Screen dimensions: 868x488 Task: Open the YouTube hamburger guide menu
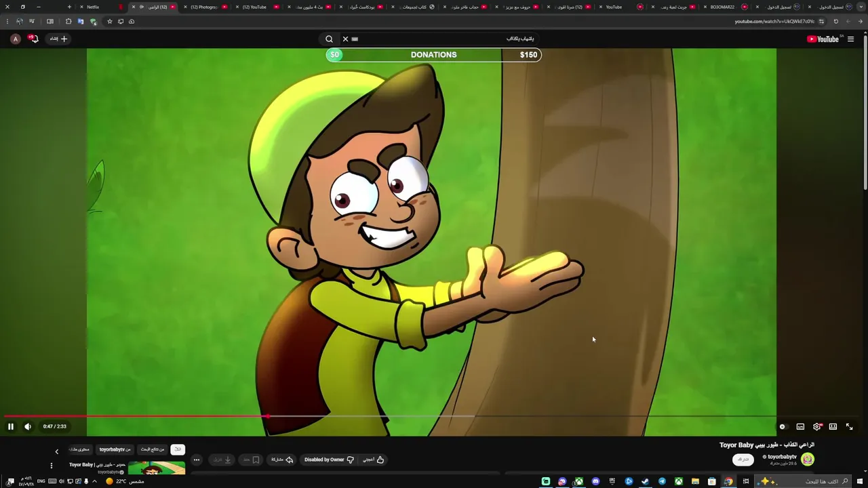(851, 39)
